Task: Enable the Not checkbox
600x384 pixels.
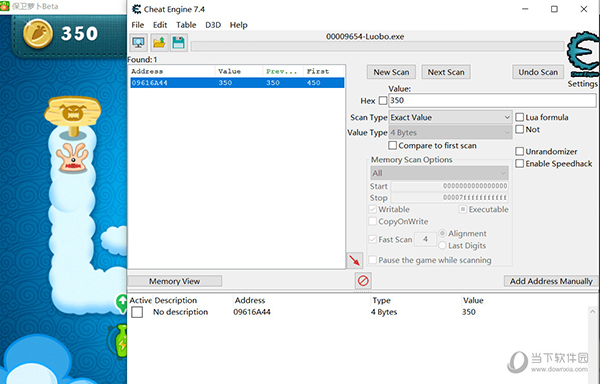Action: coord(520,129)
